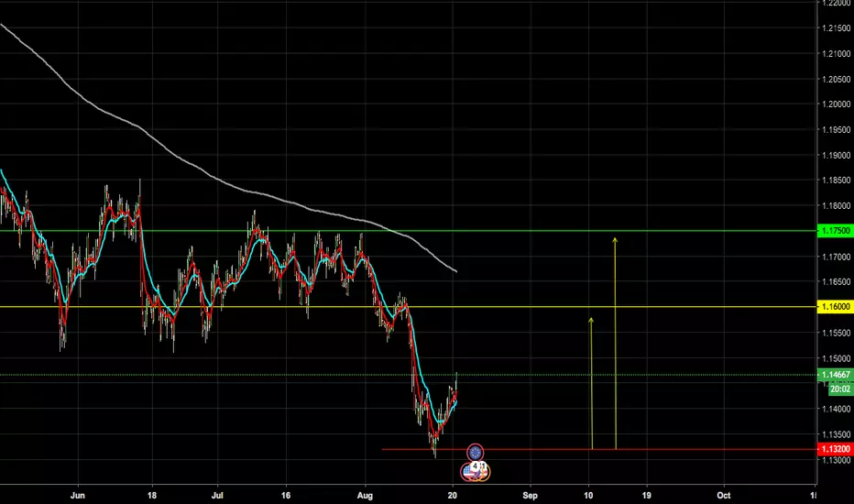Click the 20 date label on time axis
This screenshot has height=504, width=854.
pyautogui.click(x=452, y=495)
